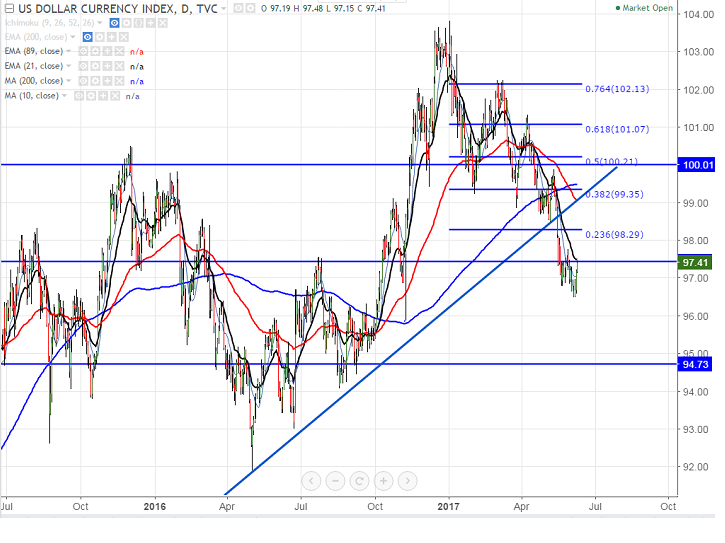Click the green 97.41 current price label
The height and width of the screenshot is (543, 725).
click(x=694, y=262)
